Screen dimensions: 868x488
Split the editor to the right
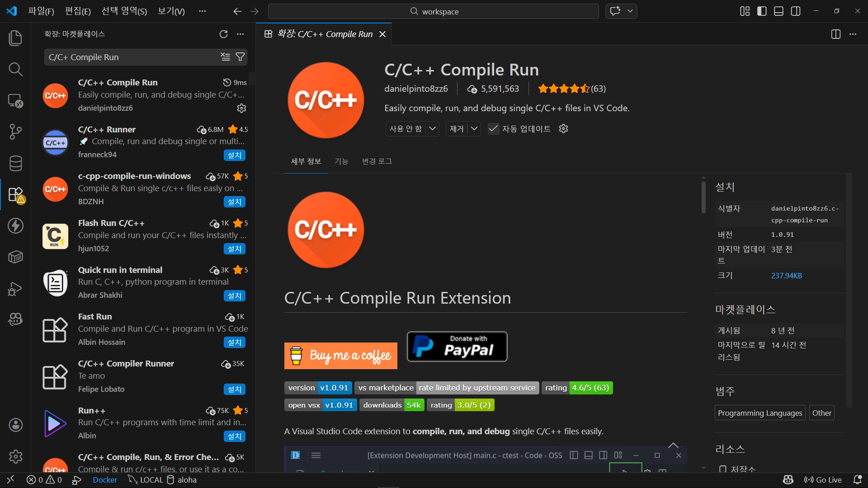(835, 34)
